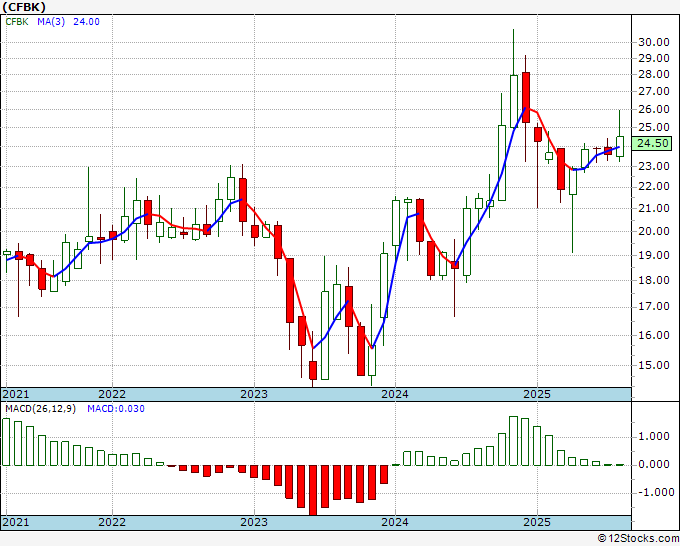
Task: Click the 19.00 price axis label
Action: coord(653,255)
